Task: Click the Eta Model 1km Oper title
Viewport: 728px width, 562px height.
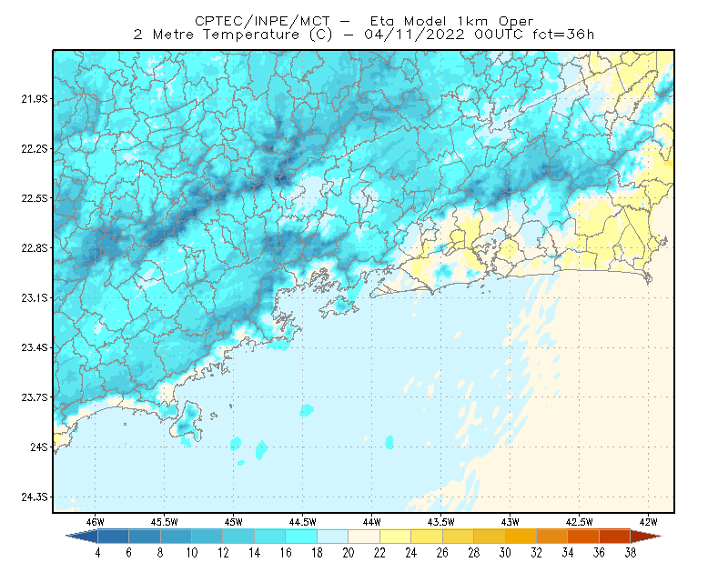Action: (x=451, y=21)
